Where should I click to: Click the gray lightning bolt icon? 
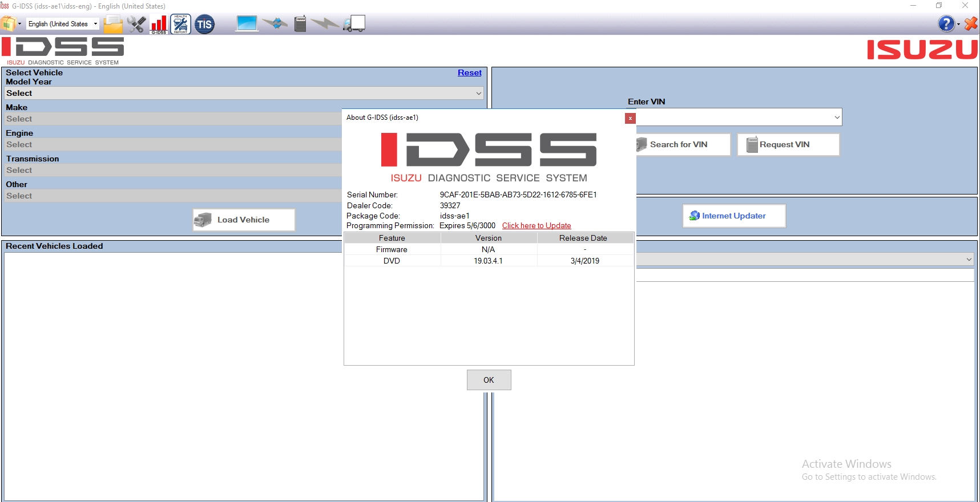point(325,23)
